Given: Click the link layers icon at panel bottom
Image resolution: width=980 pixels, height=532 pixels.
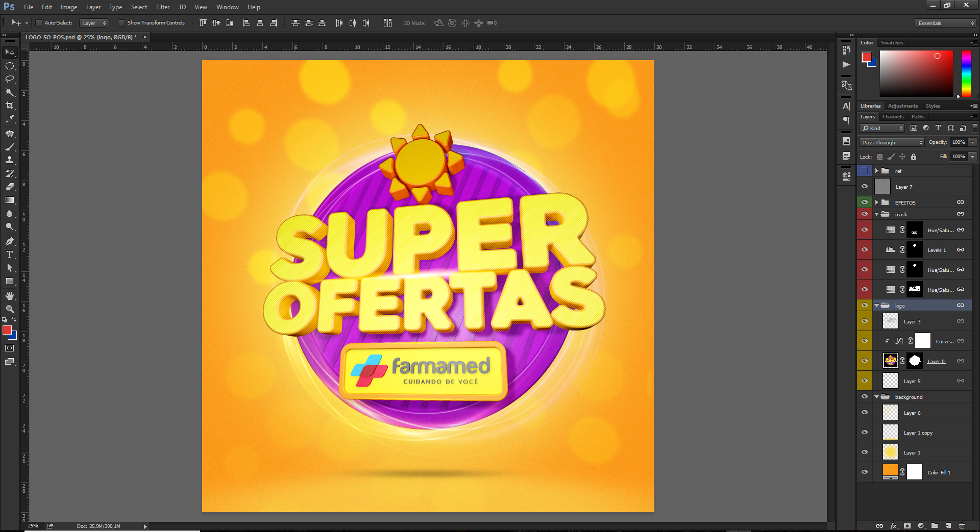Looking at the screenshot, I should (879, 526).
